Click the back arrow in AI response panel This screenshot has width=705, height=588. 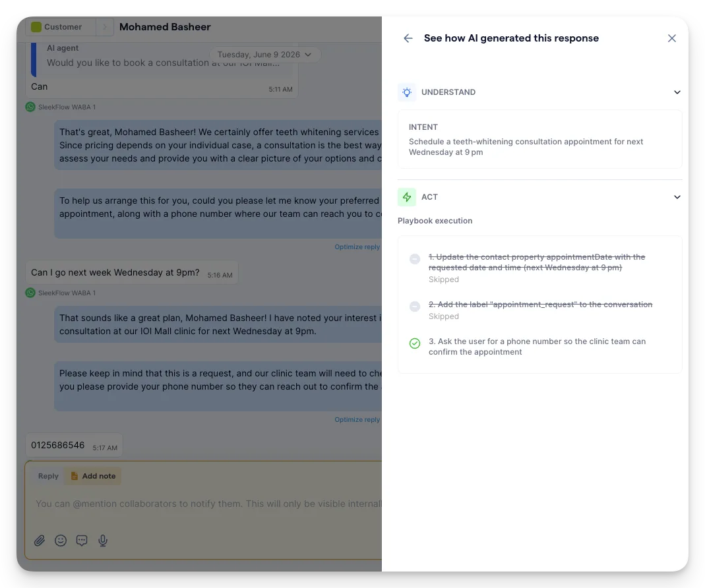pyautogui.click(x=408, y=38)
